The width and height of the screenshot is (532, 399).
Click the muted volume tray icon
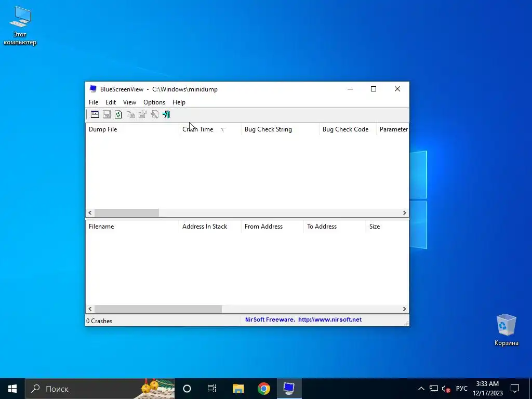click(446, 389)
